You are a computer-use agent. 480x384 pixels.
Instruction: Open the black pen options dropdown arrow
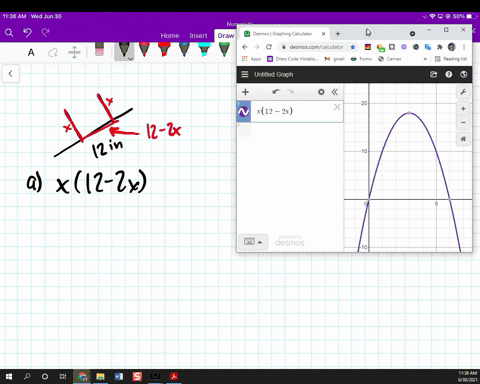pyautogui.click(x=131, y=59)
